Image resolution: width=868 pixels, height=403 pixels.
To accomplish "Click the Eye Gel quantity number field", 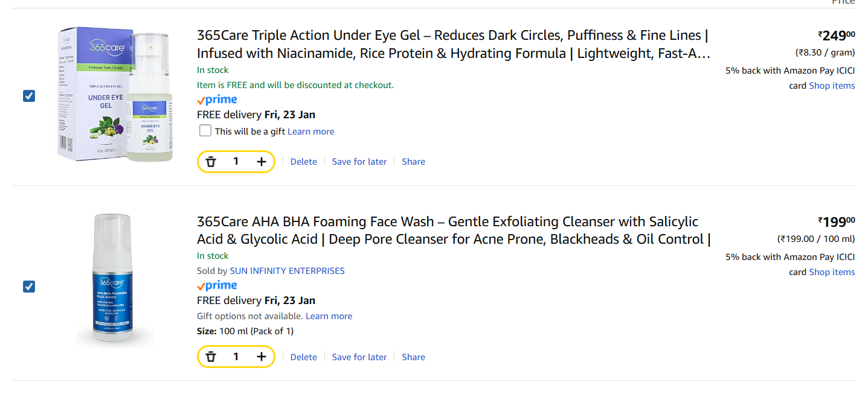I will pos(236,161).
